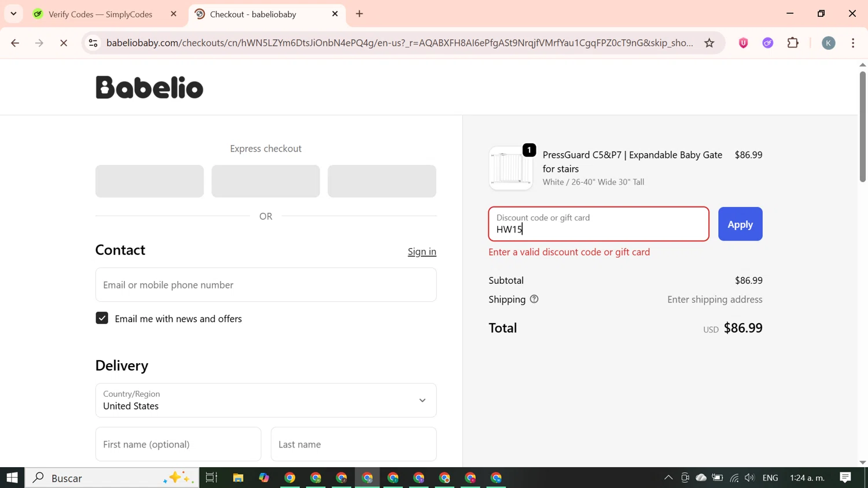The width and height of the screenshot is (868, 488).
Task: Click the first express checkout placeholder button
Action: (149, 181)
